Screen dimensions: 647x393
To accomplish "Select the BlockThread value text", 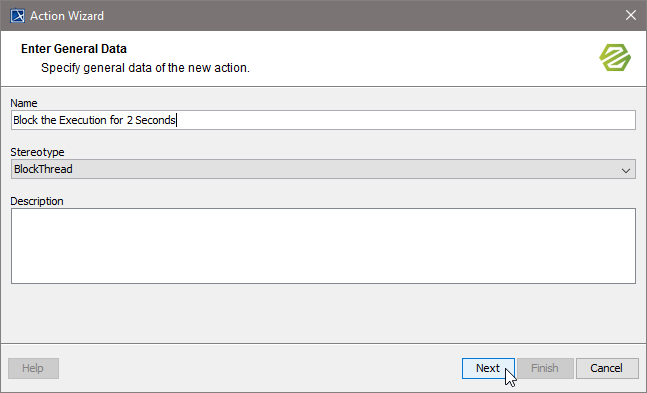I will pos(43,169).
